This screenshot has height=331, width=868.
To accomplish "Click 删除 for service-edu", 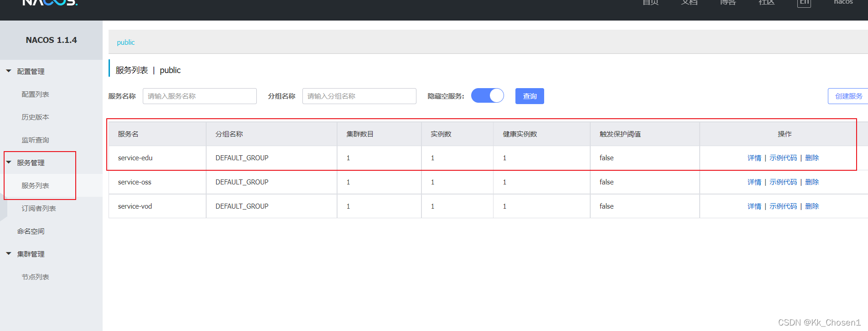I will [x=812, y=158].
